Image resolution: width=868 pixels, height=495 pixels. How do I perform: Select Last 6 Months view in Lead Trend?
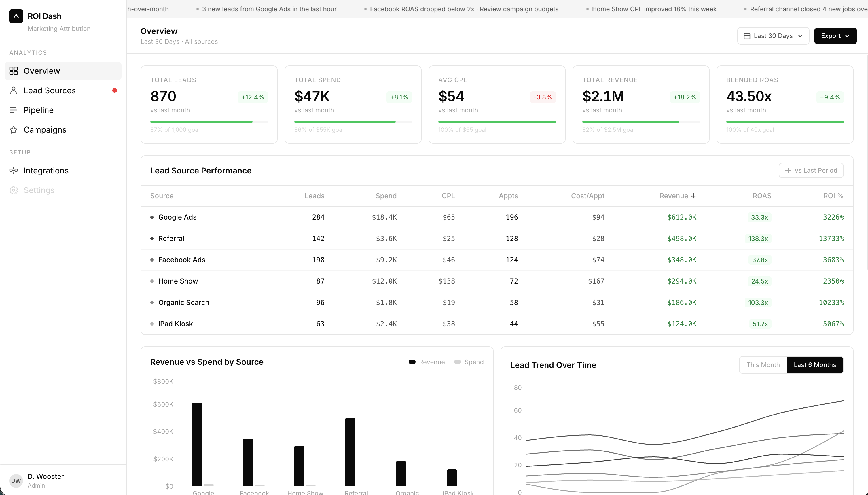click(x=815, y=364)
